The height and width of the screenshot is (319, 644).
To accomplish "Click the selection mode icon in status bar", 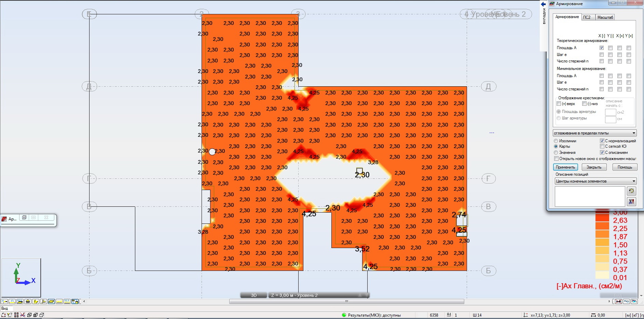I will pos(3,315).
